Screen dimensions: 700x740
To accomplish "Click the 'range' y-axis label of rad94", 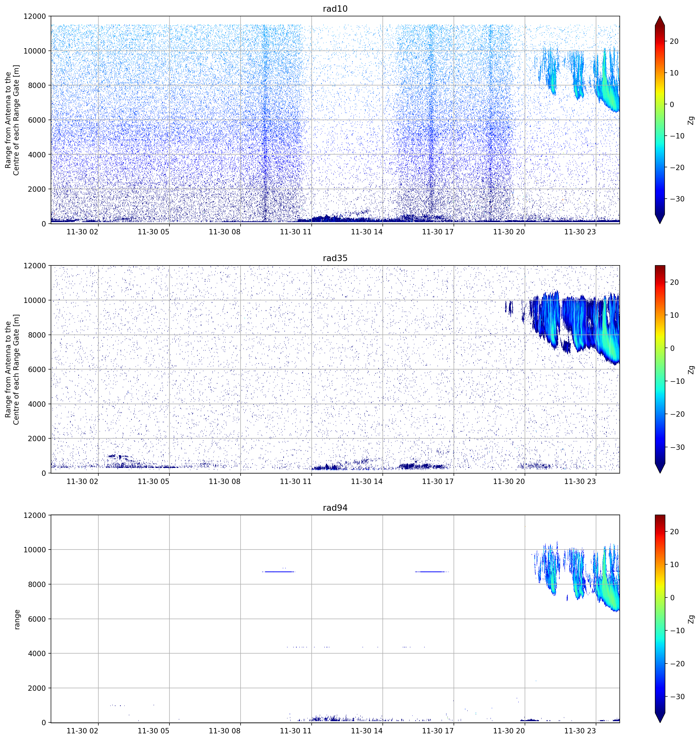I will point(16,619).
